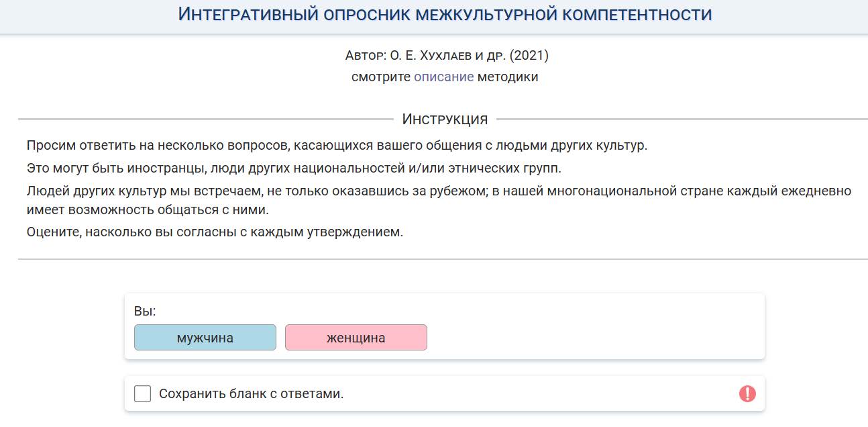Choose the pink 'женщина' button

tap(356, 338)
